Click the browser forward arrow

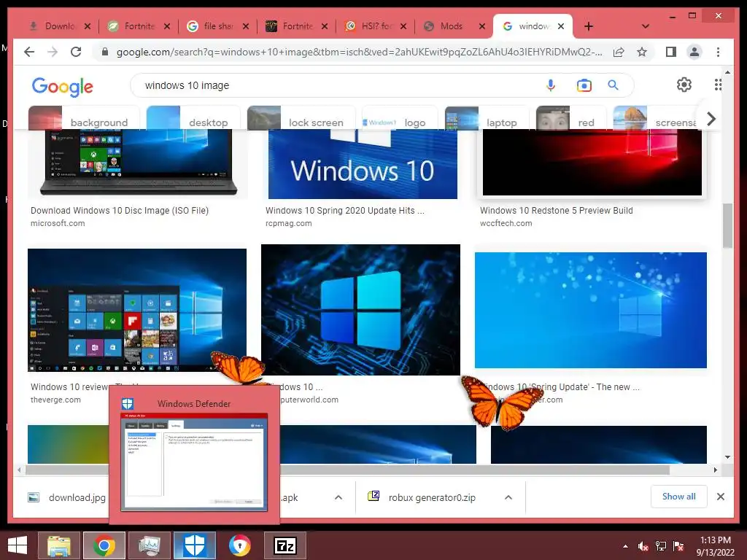pyautogui.click(x=53, y=52)
